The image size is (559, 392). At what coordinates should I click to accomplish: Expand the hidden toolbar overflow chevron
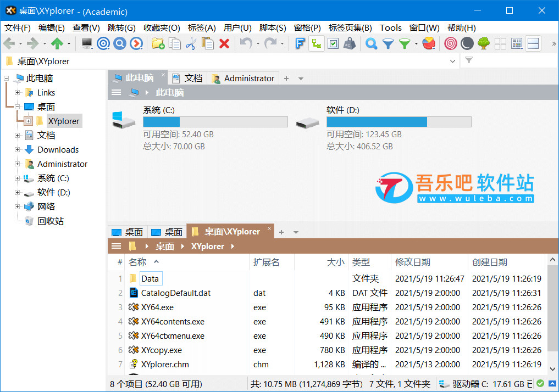coord(554,44)
